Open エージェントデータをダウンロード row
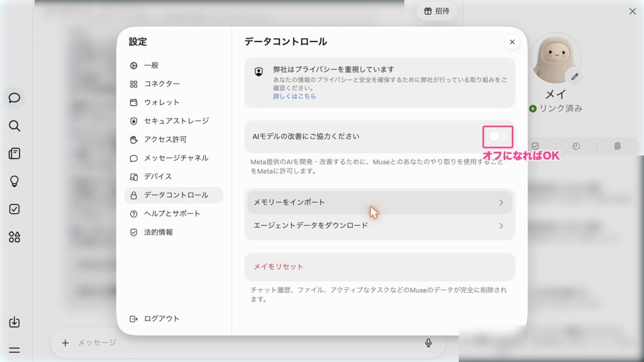644x362 pixels. point(379,226)
